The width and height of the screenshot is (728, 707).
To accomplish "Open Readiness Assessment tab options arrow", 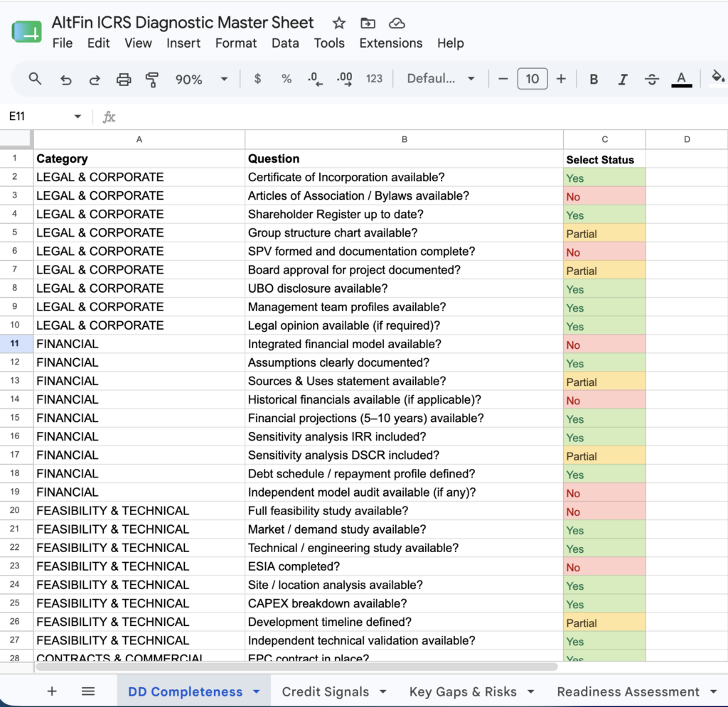I will coord(714,691).
